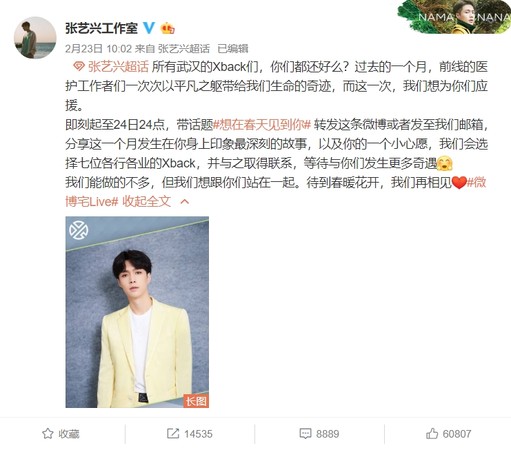Open the post timestamp 2月23日 10:02
The width and height of the screenshot is (511, 450).
[x=98, y=49]
